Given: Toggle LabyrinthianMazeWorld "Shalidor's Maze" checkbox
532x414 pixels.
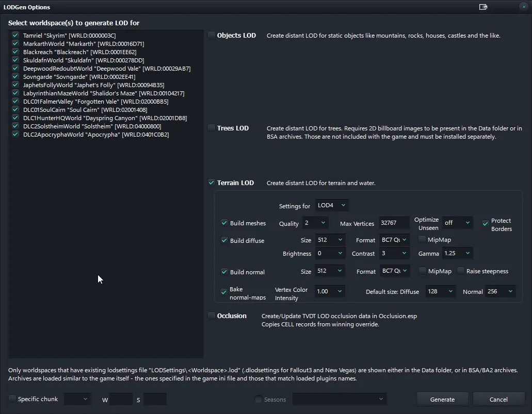Looking at the screenshot, I should click(15, 93).
